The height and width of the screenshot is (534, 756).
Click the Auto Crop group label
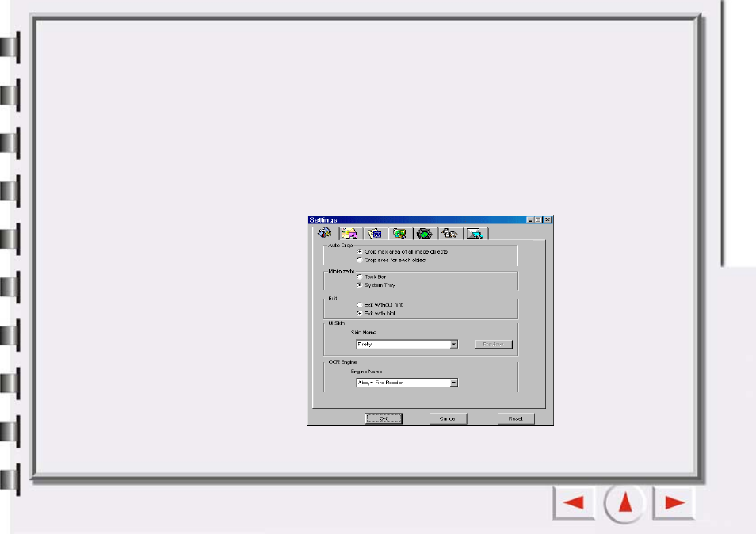coord(341,246)
